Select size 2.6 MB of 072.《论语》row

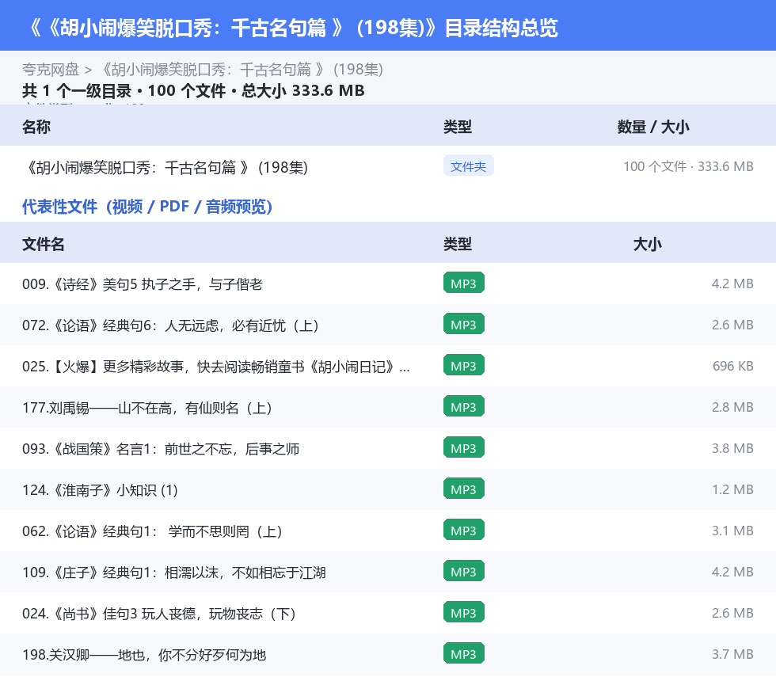[732, 325]
